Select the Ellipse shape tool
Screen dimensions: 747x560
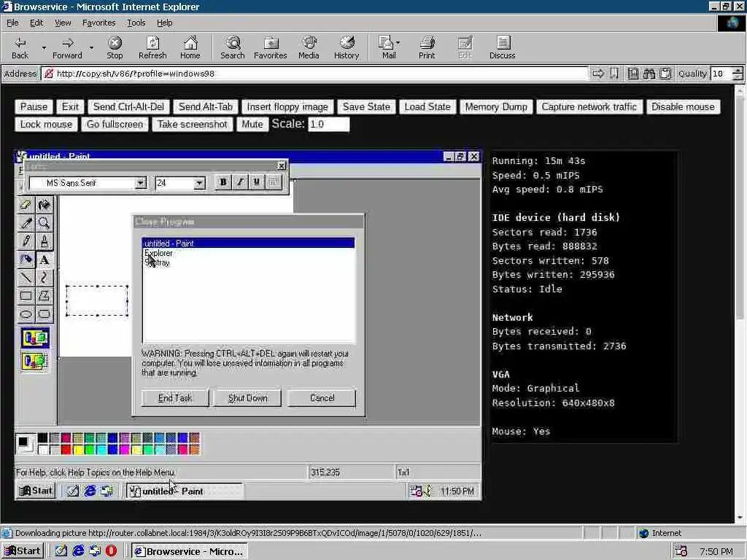26,314
